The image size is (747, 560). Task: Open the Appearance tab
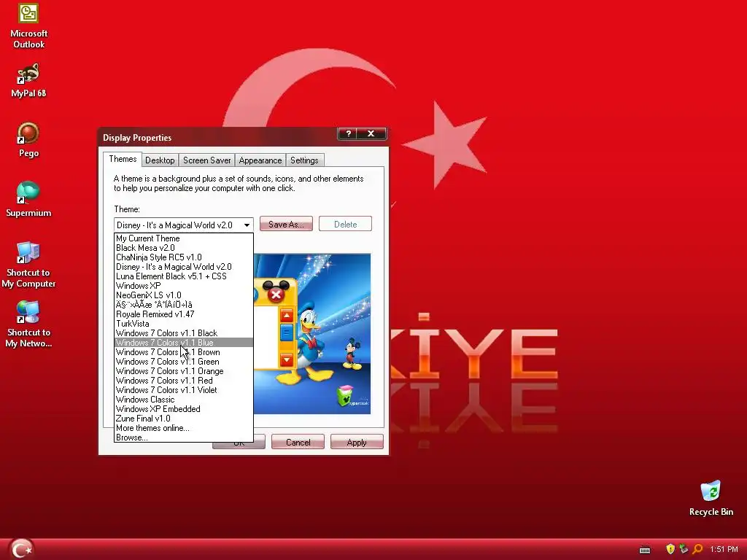coord(260,160)
